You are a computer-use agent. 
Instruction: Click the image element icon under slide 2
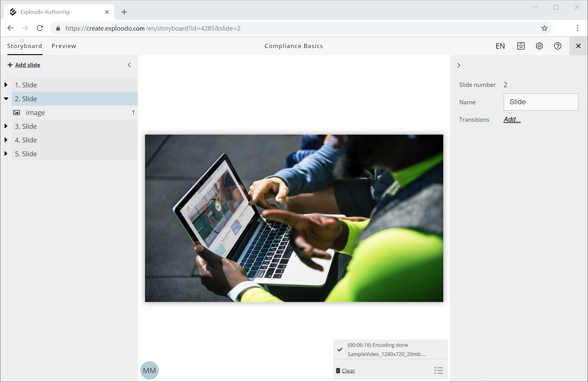click(x=17, y=113)
